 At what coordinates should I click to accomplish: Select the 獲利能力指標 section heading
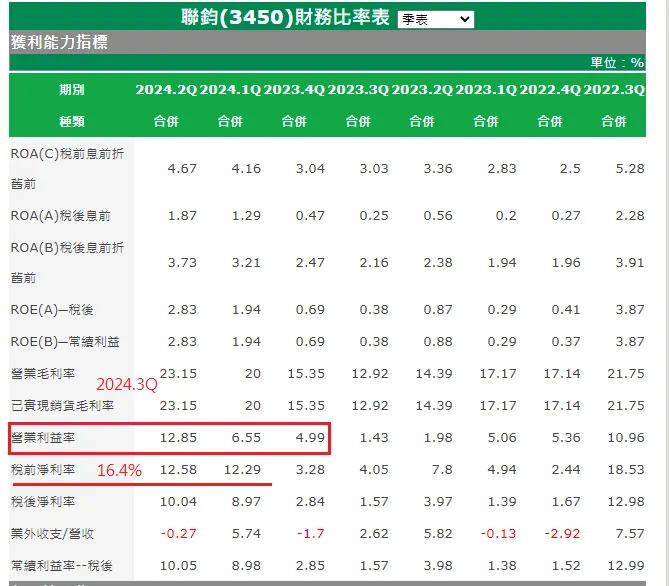[59, 42]
